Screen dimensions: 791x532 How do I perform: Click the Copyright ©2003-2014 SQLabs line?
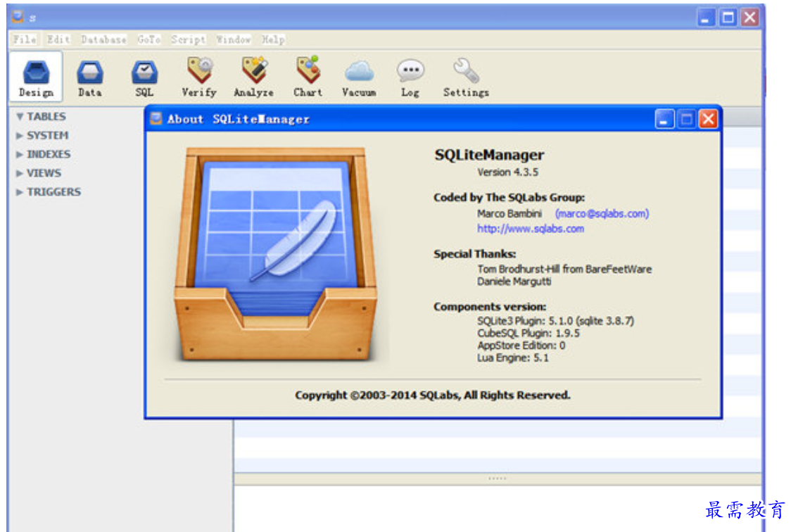coord(433,395)
